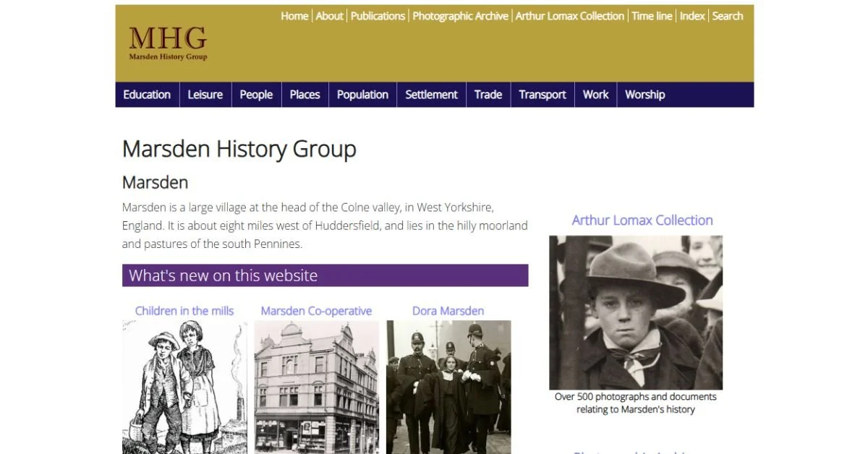Viewport: 868px width, 454px height.
Task: Open the Transport menu item
Action: pos(542,95)
